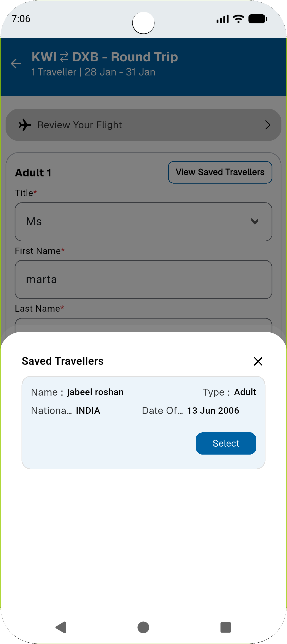Tap the back arrow in header
The width and height of the screenshot is (287, 644).
click(x=16, y=63)
